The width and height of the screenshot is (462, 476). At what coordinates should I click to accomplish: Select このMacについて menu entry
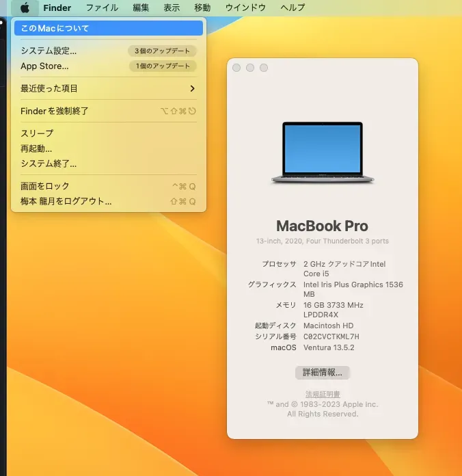point(55,28)
